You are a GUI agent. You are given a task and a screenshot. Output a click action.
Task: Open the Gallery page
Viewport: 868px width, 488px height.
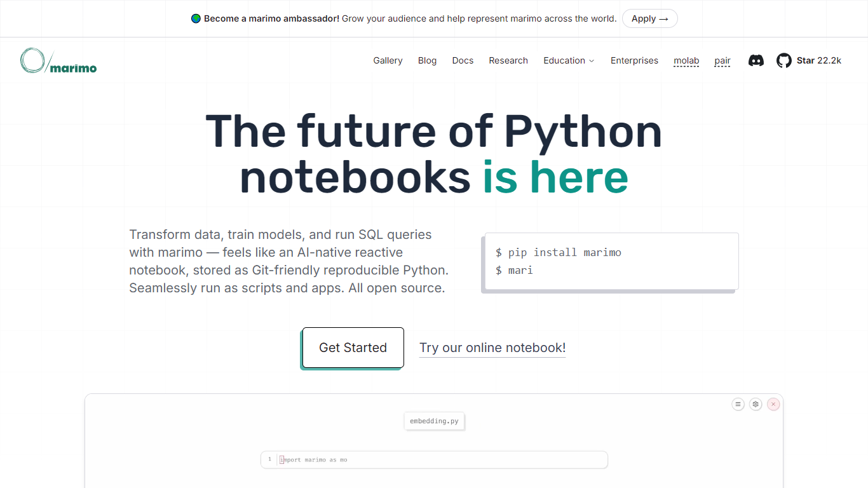(388, 60)
